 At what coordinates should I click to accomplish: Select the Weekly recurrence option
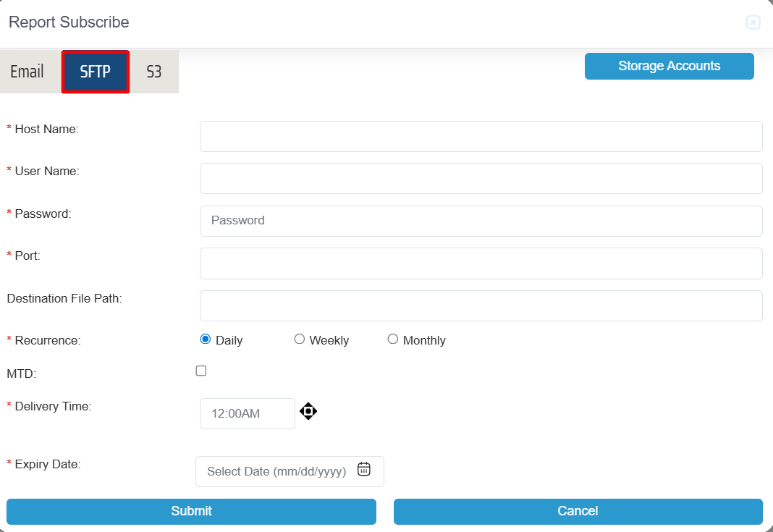300,339
